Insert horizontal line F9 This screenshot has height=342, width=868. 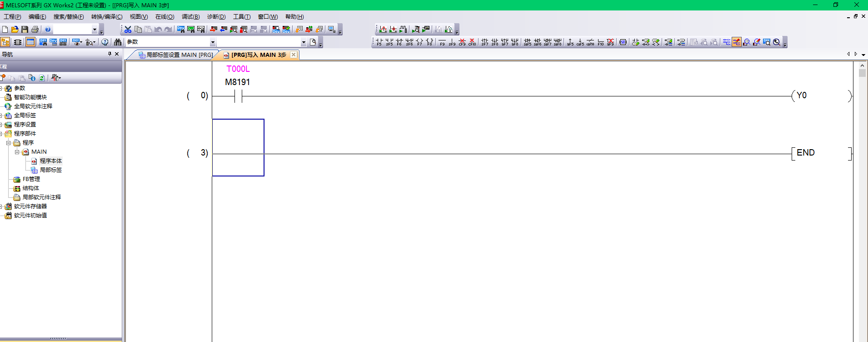(442, 42)
